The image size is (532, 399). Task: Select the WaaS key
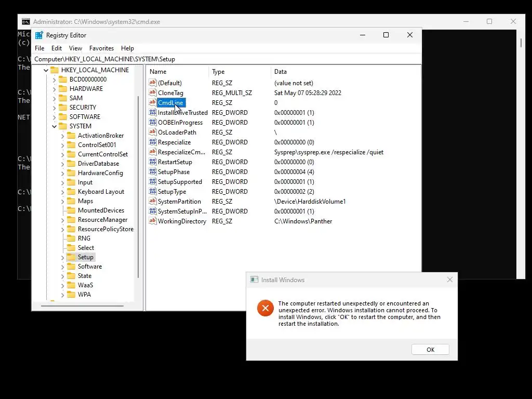pos(85,285)
